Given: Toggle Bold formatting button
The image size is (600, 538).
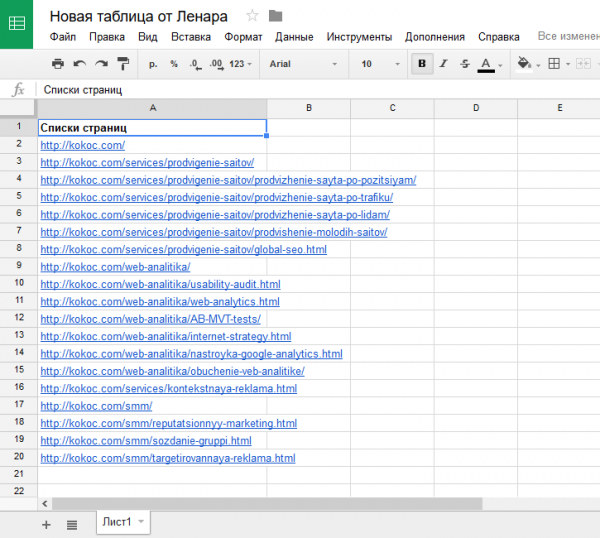Looking at the screenshot, I should pyautogui.click(x=421, y=64).
